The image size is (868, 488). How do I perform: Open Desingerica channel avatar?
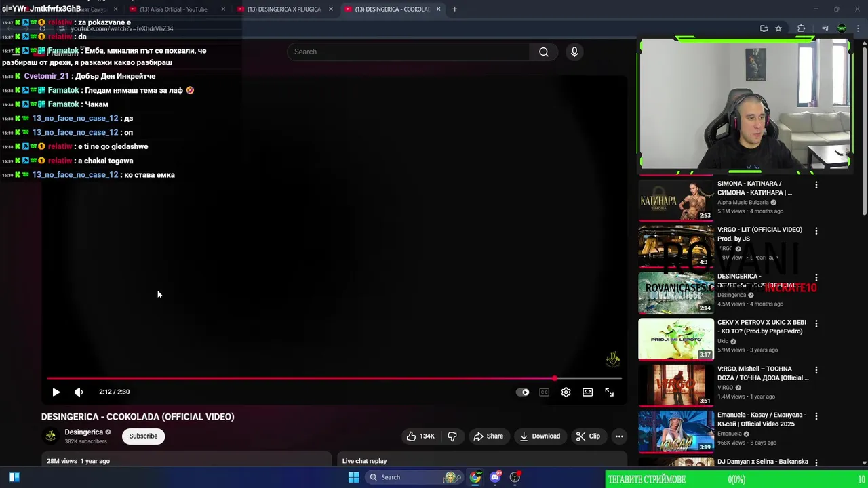tap(50, 436)
